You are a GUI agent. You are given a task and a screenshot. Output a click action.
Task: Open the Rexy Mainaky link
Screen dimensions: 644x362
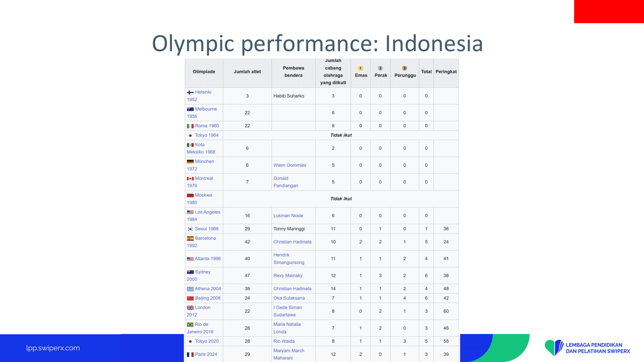point(288,276)
